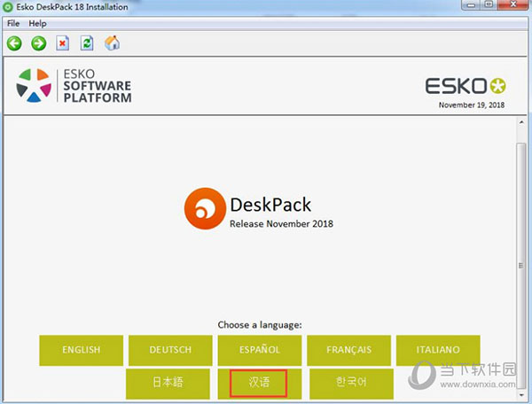
Task: Choose ESPAÑOL as installation language
Action: tap(260, 350)
